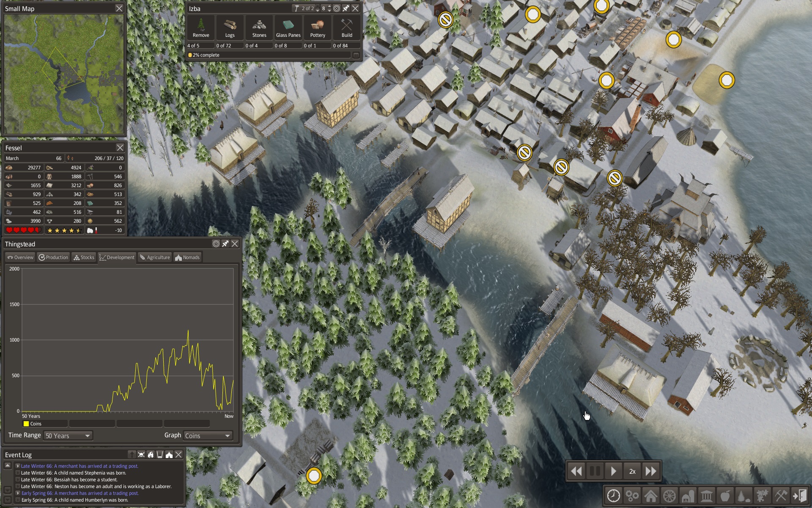
Task: Decrease Izba priority 8 with down arrow
Action: tap(329, 11)
